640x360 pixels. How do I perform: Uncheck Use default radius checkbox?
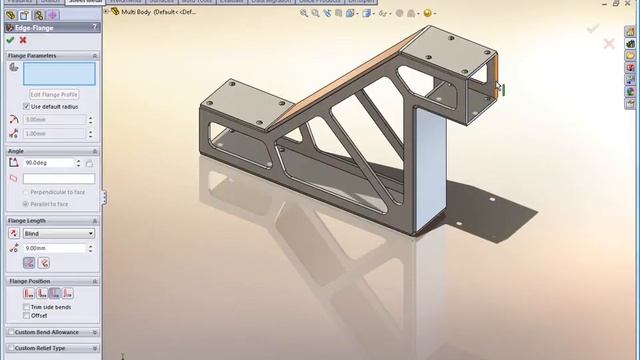point(27,107)
